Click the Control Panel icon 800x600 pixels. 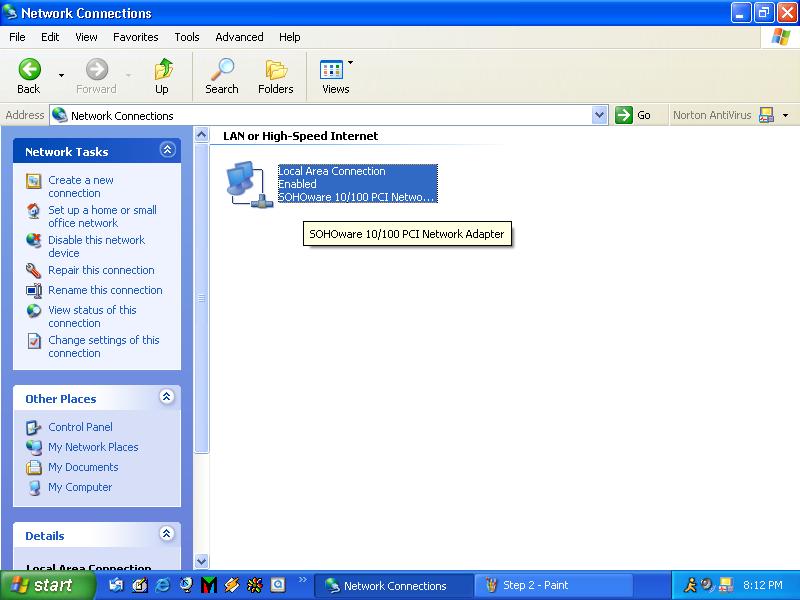point(34,427)
